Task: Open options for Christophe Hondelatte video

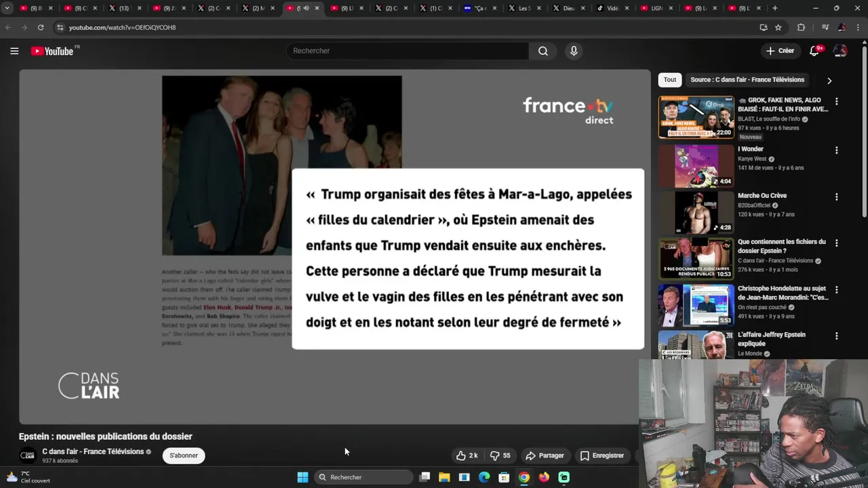Action: coord(837,289)
